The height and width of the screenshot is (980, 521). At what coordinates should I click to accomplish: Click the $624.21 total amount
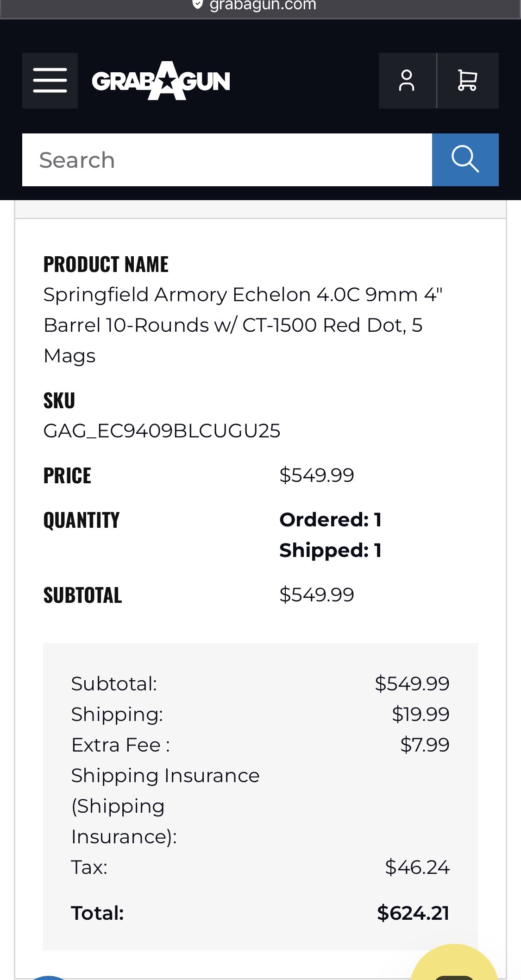(413, 913)
